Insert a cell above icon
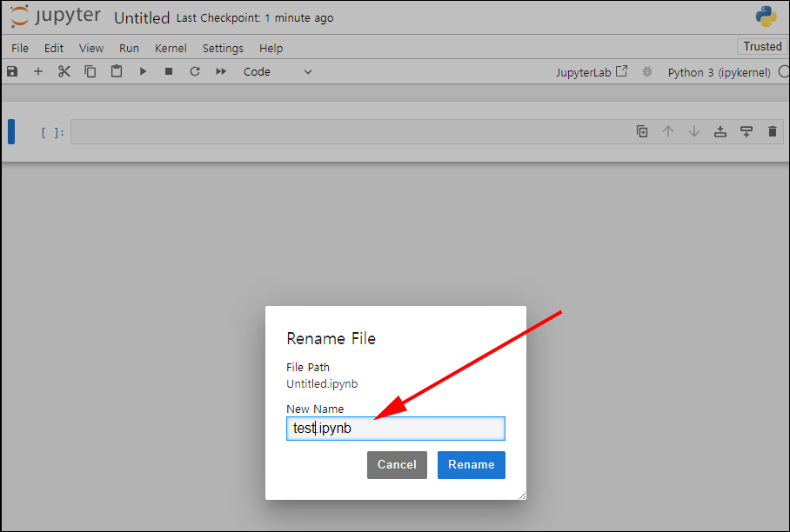 click(x=720, y=131)
